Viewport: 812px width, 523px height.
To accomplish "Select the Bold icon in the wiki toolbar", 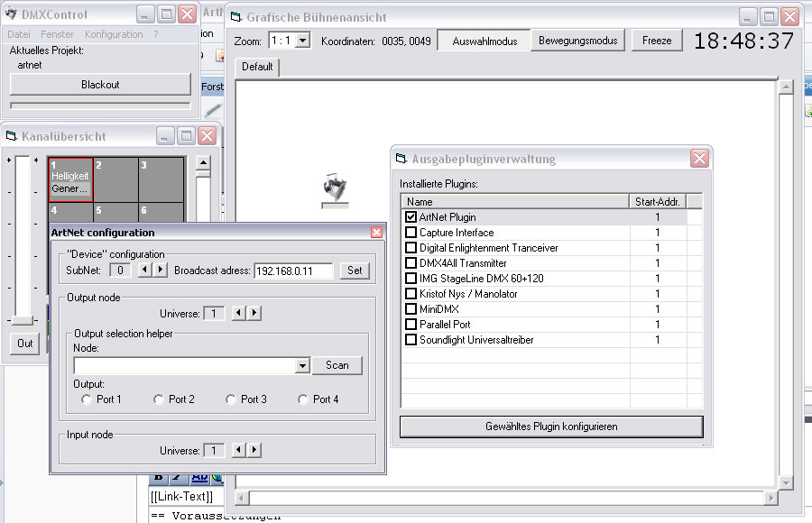I will point(158,477).
